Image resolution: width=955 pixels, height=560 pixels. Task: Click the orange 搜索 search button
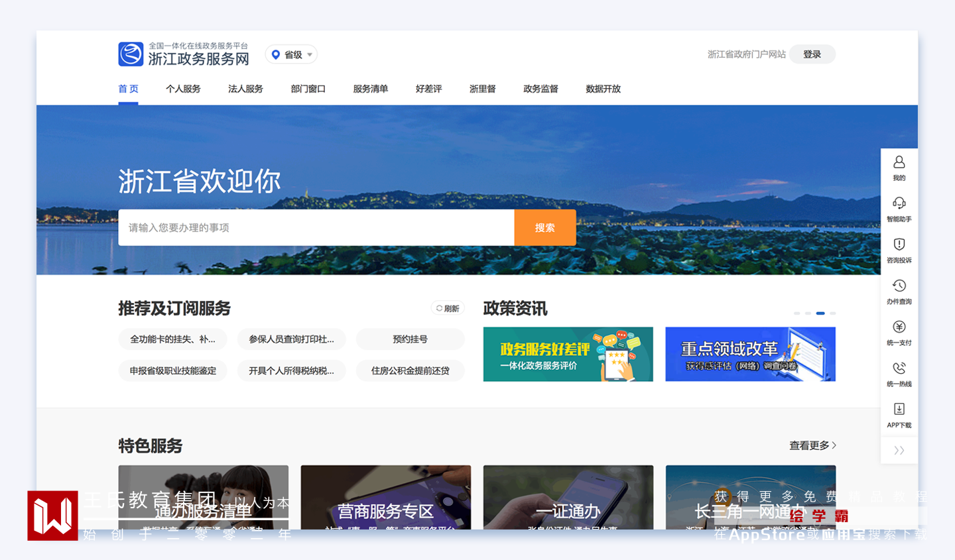click(545, 228)
